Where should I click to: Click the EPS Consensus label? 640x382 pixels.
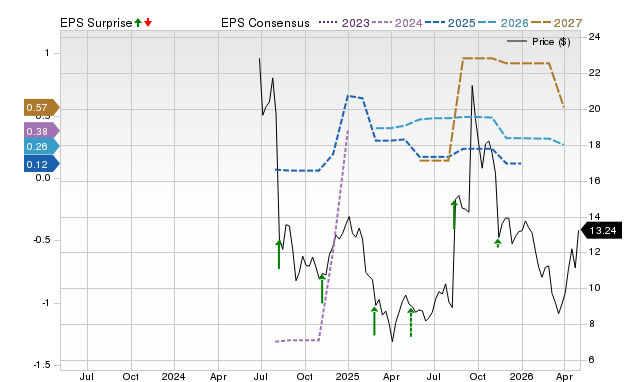coord(265,23)
